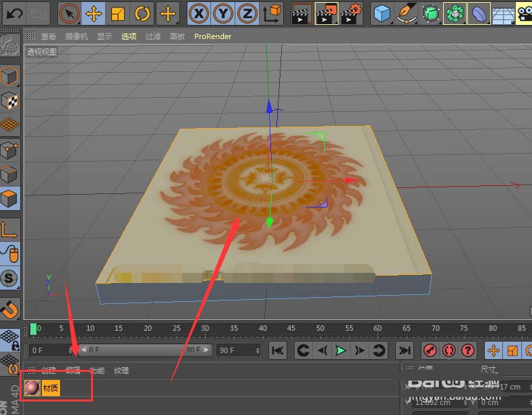Add a blue cube primitive object

click(382, 13)
